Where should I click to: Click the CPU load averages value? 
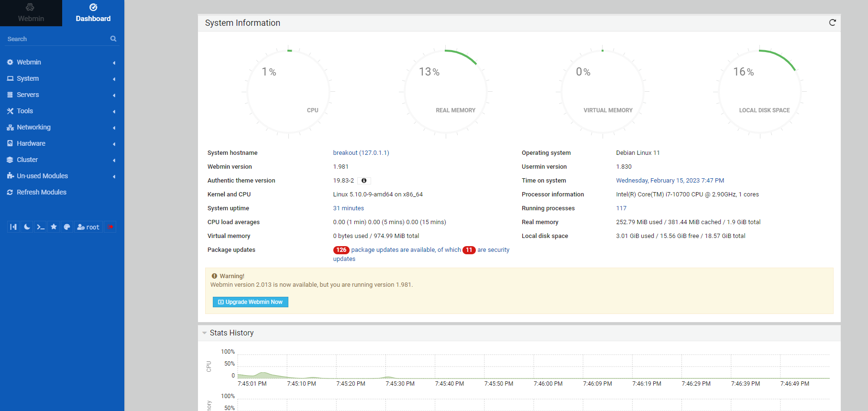coord(389,222)
